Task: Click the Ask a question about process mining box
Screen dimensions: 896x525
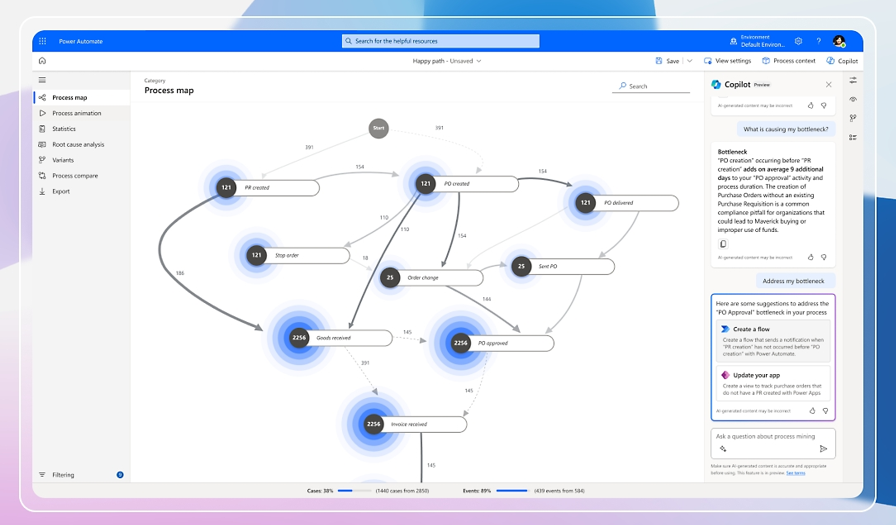Action: coord(773,443)
